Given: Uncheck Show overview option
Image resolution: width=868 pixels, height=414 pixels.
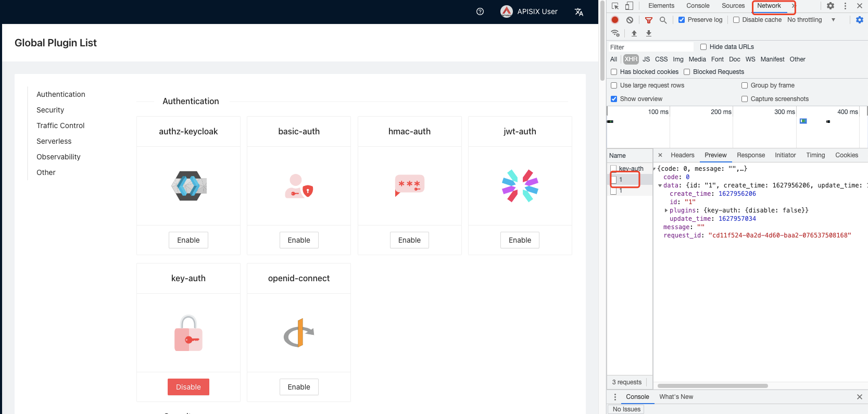Looking at the screenshot, I should pos(614,99).
